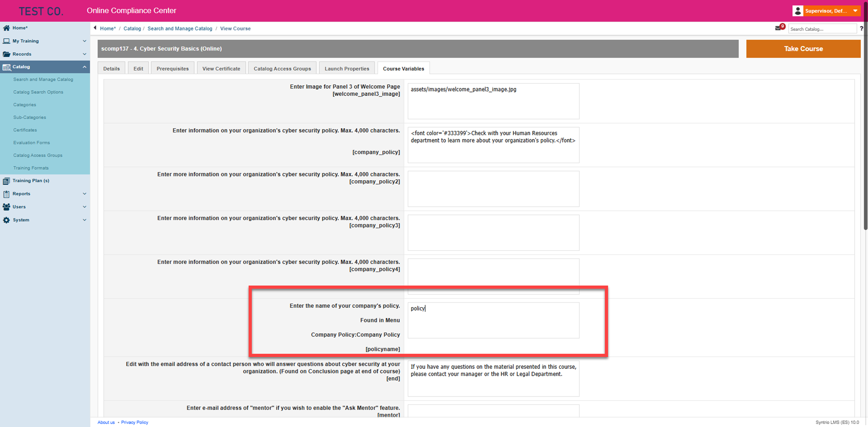Open the Prerequisites tab
868x427 pixels.
(172, 69)
